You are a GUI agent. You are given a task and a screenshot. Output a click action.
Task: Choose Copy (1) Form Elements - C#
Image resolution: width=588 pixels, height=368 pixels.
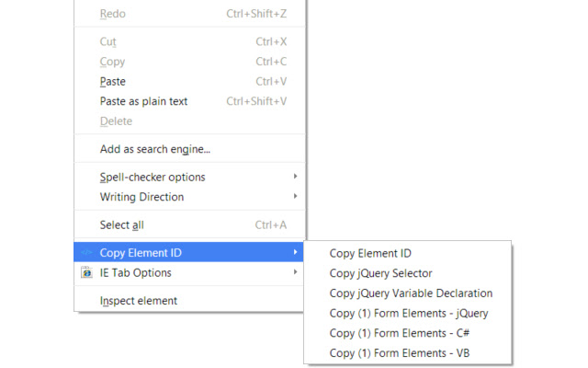[x=407, y=333]
